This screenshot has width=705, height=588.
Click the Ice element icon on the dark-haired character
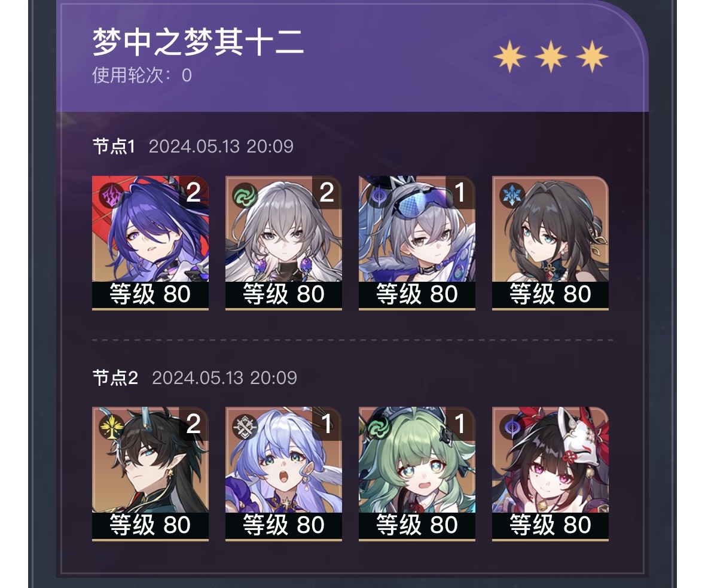[x=511, y=196]
